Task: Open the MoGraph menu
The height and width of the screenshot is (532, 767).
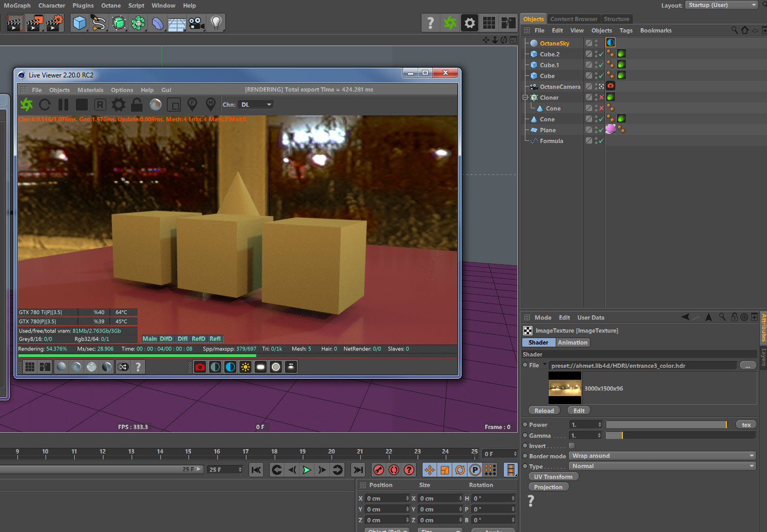Action: [x=17, y=5]
